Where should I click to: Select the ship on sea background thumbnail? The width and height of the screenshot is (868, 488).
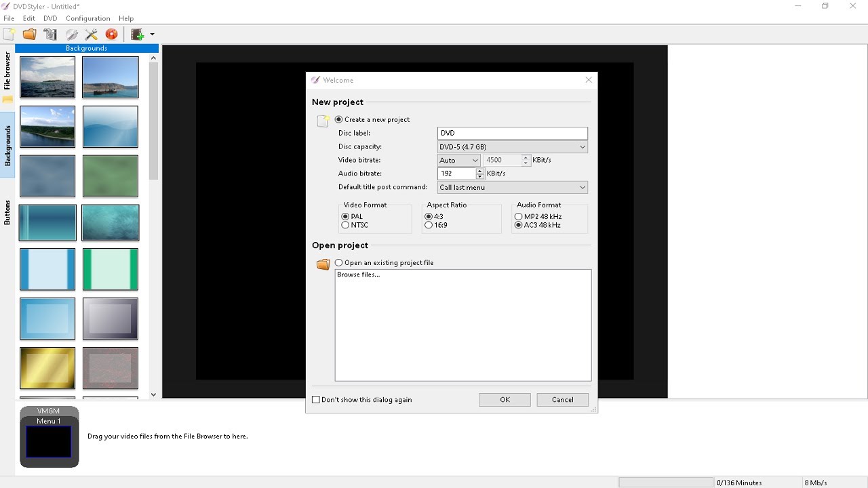pos(111,77)
